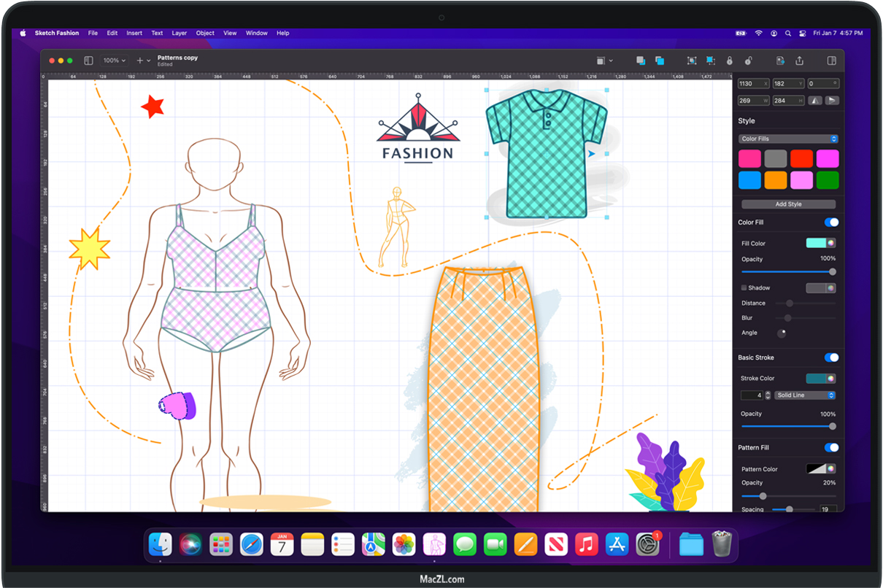Expand the arrow next to plus insert button
This screenshot has height=588, width=883.
[149, 61]
